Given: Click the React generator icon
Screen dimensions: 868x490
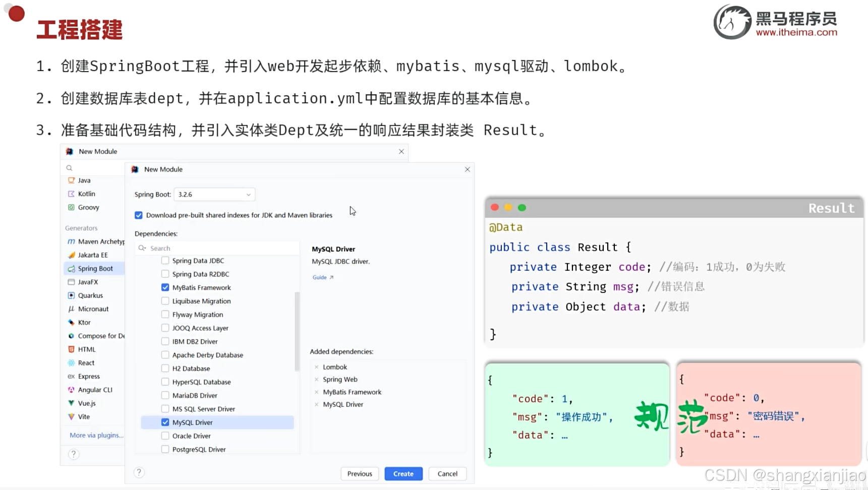Looking at the screenshot, I should pos(71,363).
